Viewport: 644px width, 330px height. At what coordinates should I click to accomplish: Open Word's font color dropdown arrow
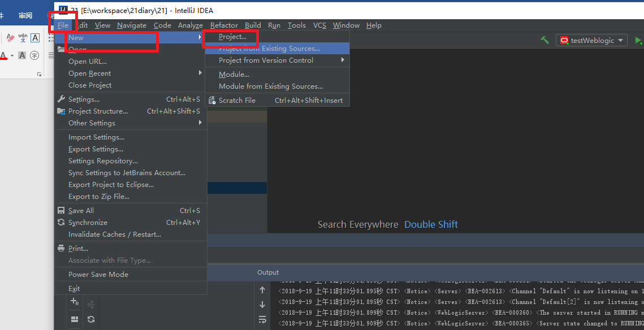[x=12, y=55]
